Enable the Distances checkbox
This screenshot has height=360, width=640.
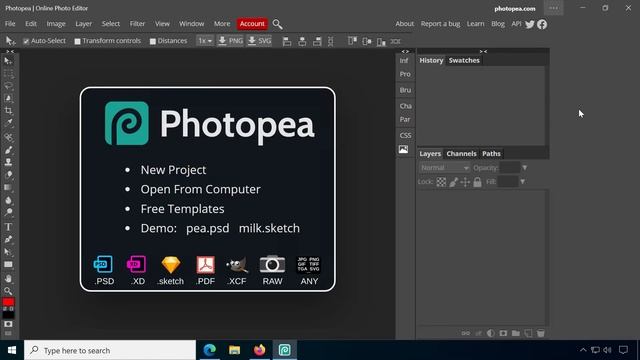click(x=153, y=41)
